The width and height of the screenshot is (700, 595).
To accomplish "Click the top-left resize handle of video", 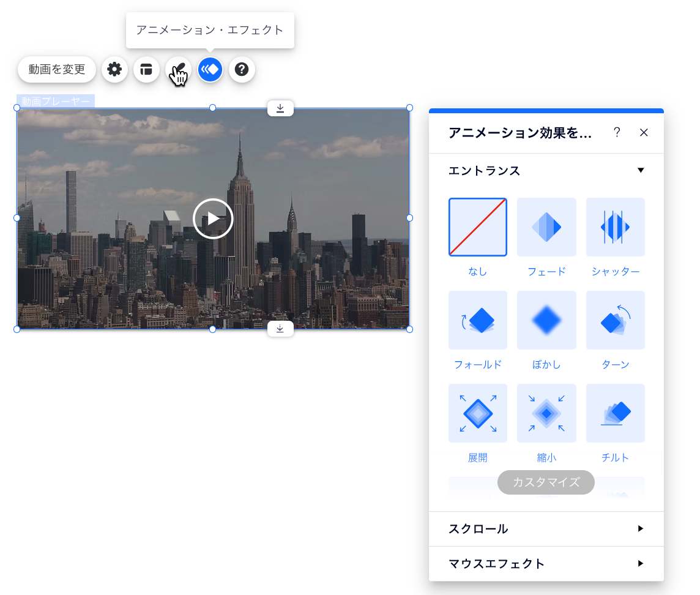I will click(17, 108).
